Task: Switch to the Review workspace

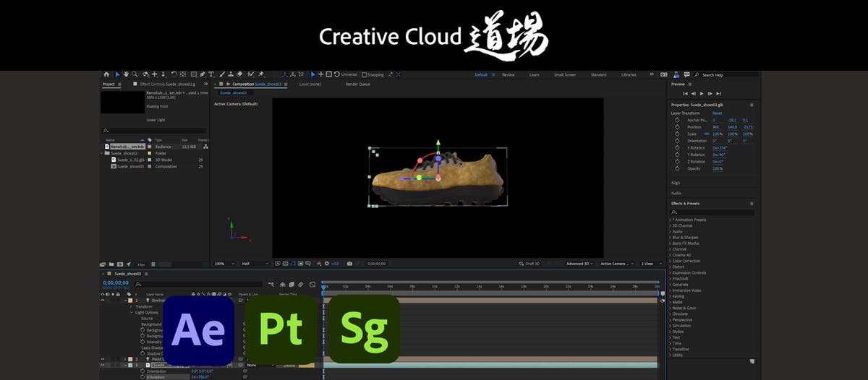Action: [x=508, y=74]
